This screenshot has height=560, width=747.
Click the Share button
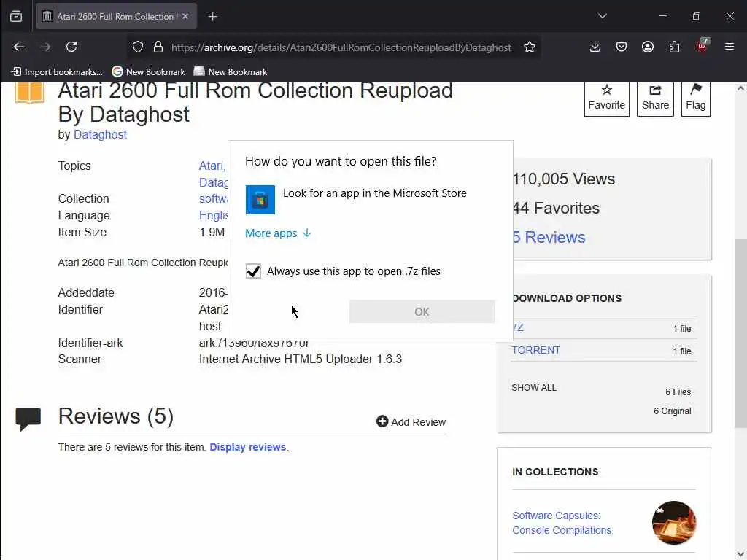coord(655,98)
